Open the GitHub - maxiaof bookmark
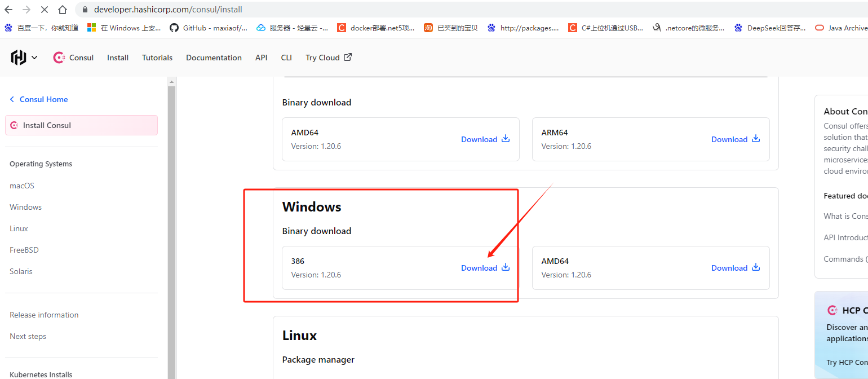The width and height of the screenshot is (868, 379). pos(209,28)
